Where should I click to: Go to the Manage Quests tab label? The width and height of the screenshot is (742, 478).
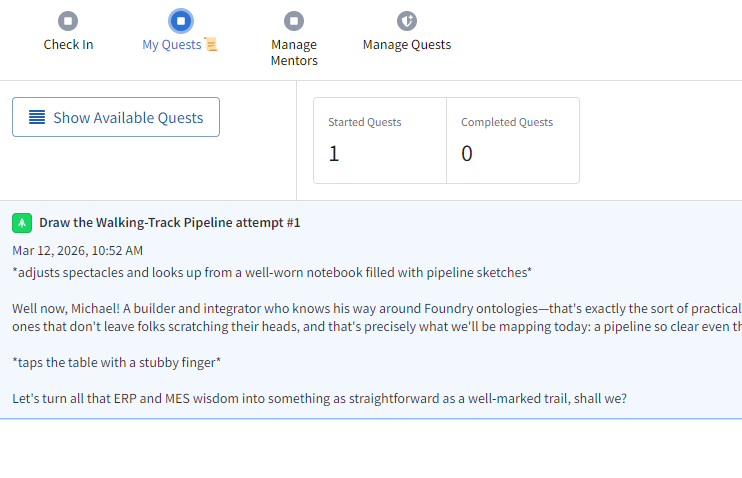(406, 45)
